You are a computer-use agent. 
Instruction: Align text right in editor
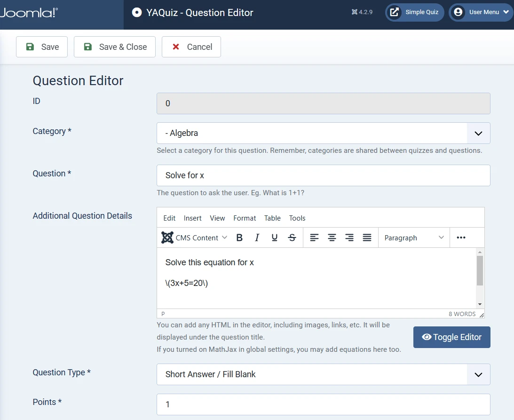[x=349, y=238]
